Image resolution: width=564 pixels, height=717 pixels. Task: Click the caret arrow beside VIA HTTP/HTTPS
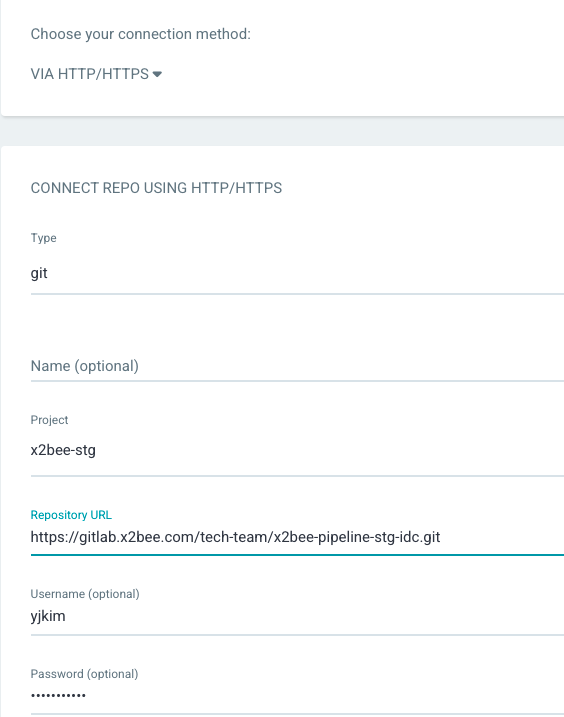pyautogui.click(x=157, y=74)
